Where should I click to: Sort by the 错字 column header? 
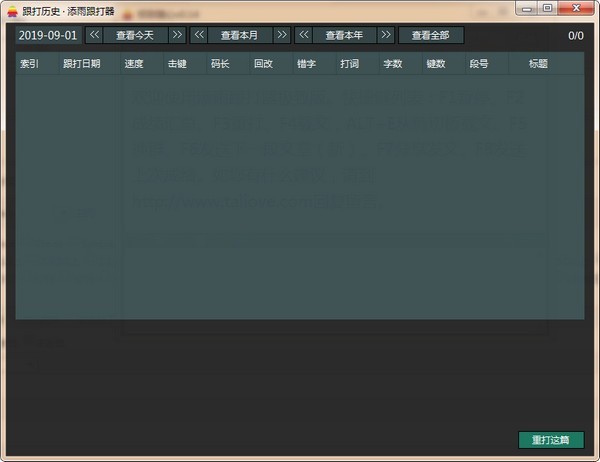tap(306, 63)
